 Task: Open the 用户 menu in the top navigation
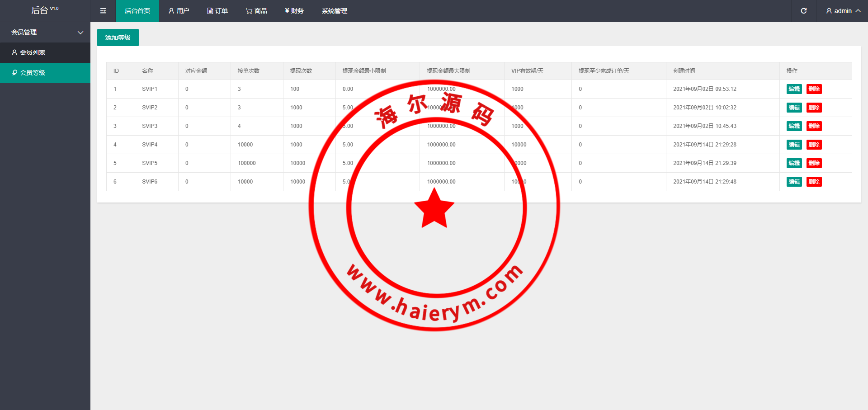[x=179, y=11]
